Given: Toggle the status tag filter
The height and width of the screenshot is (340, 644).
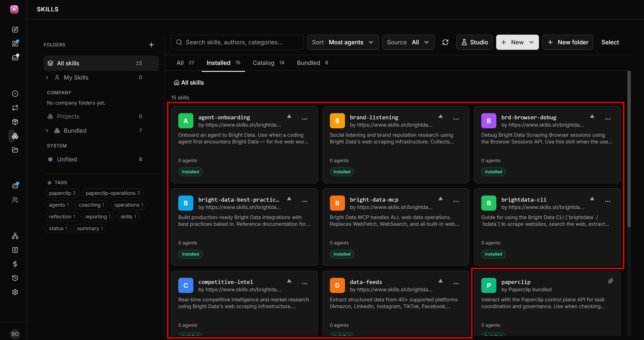Looking at the screenshot, I should coord(58,228).
